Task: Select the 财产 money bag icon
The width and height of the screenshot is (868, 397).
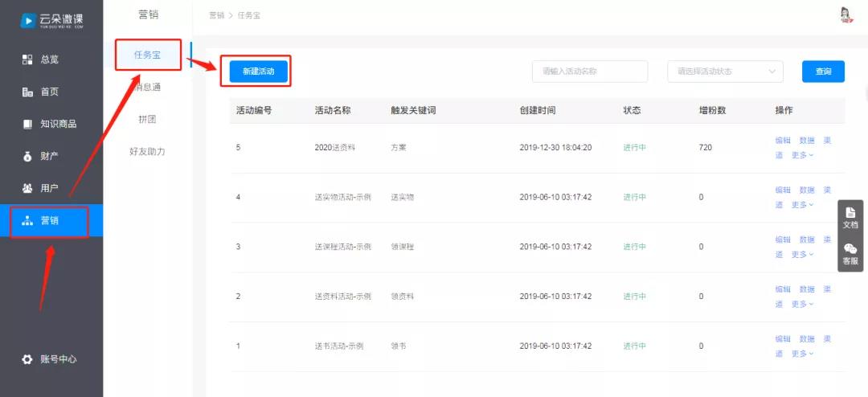Action: pyautogui.click(x=27, y=156)
